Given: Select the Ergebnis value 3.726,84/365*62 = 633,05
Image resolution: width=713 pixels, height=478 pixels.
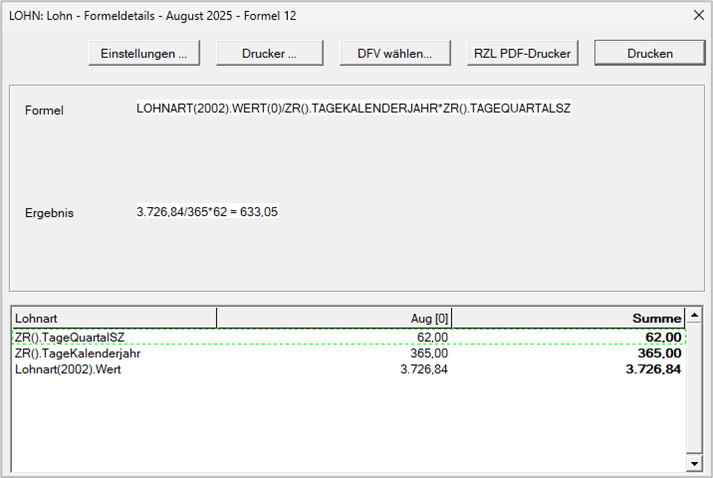Looking at the screenshot, I should click(x=207, y=211).
